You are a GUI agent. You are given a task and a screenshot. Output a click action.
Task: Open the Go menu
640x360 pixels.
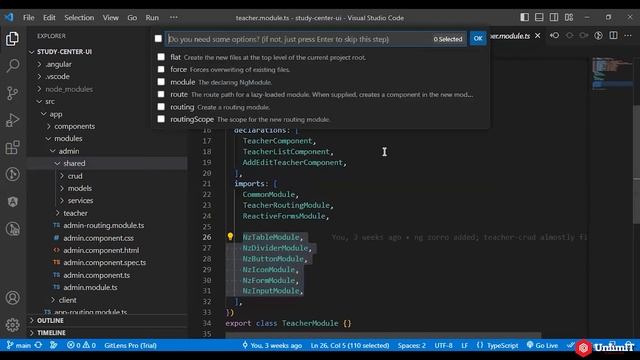132,18
